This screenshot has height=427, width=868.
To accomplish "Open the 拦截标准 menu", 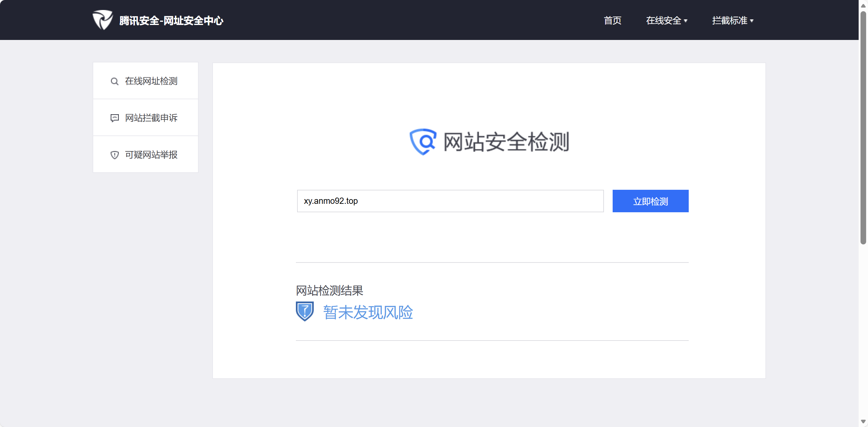I will click(730, 21).
